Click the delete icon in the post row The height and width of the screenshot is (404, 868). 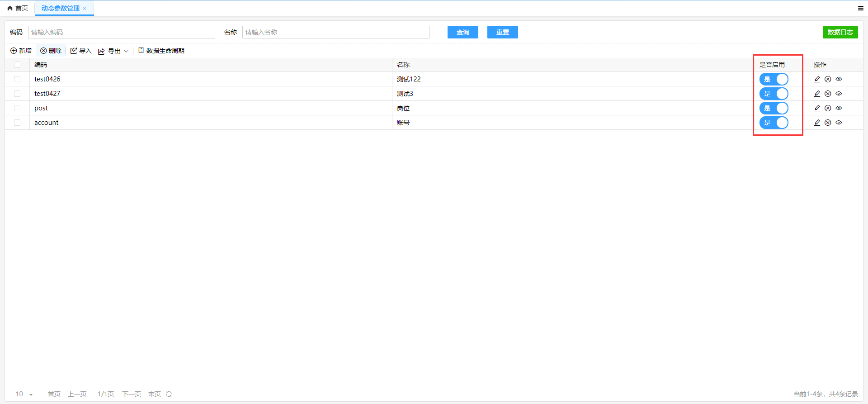click(828, 108)
